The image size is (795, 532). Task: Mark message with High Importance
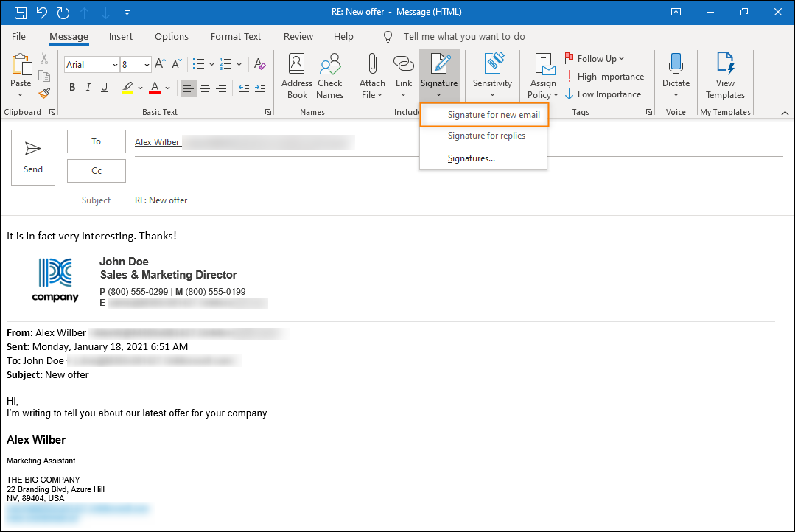tap(606, 76)
